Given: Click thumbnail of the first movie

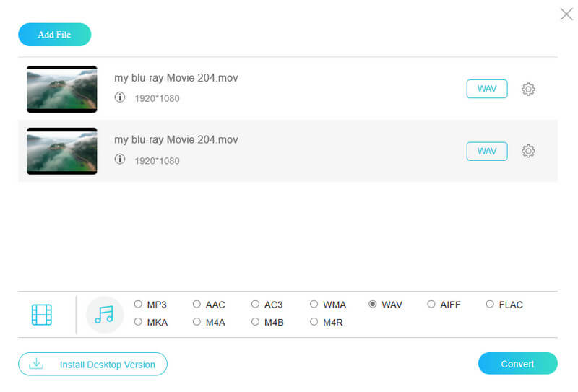Looking at the screenshot, I should (x=62, y=90).
